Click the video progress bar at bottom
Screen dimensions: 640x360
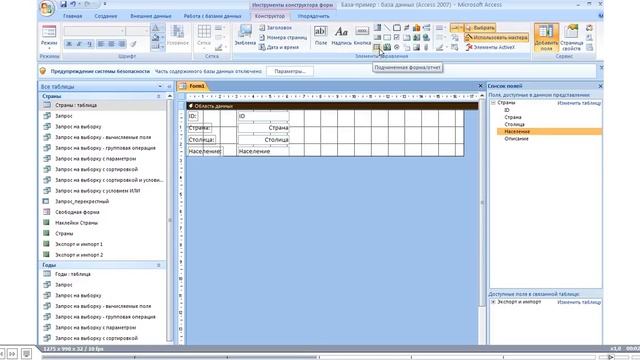pyautogui.click(x=320, y=357)
